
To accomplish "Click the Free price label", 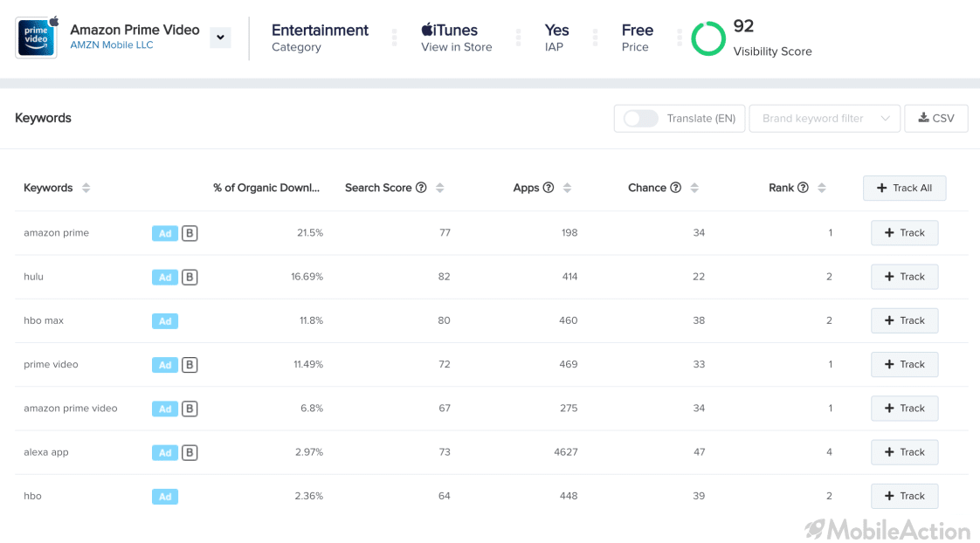I will 638,30.
